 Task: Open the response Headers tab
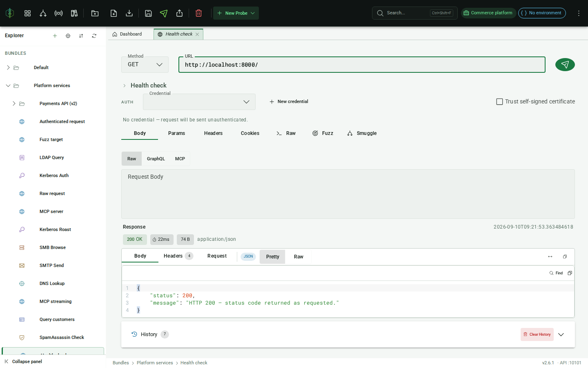point(178,256)
